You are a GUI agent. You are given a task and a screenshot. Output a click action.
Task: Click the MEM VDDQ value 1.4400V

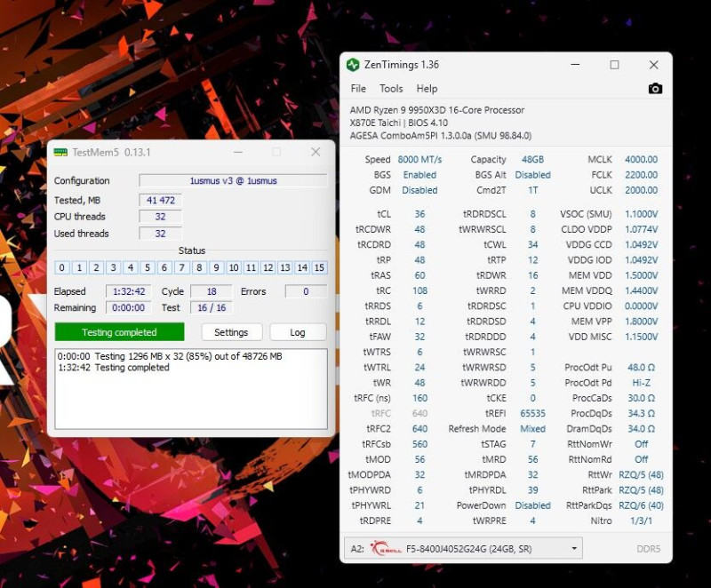[641, 290]
